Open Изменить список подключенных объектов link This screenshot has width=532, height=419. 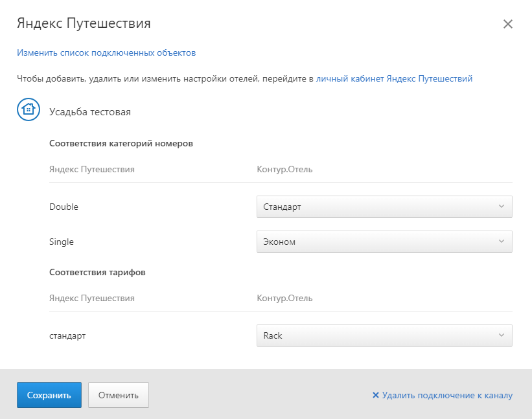click(x=106, y=53)
